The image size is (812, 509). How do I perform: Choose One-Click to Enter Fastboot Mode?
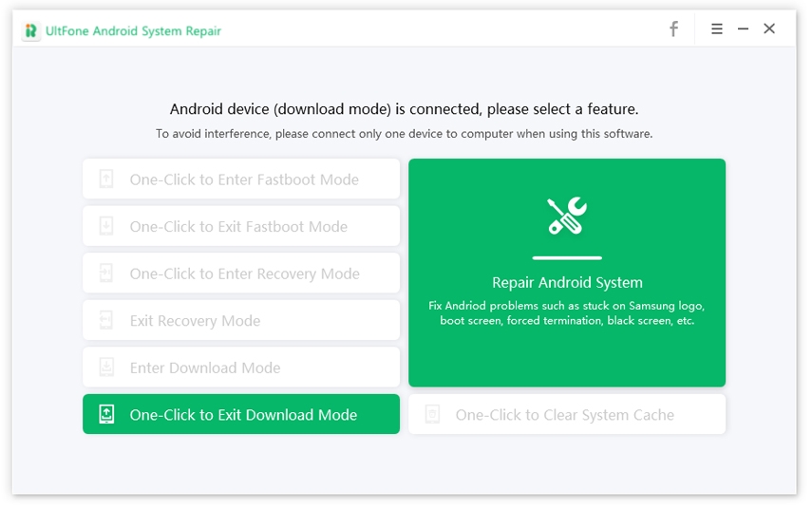pos(244,179)
